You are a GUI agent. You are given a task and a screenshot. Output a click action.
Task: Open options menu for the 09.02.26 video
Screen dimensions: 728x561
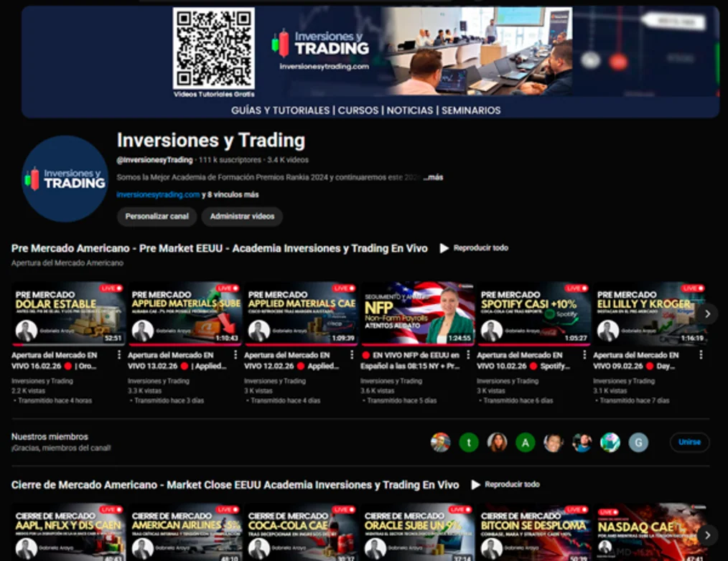[701, 355]
